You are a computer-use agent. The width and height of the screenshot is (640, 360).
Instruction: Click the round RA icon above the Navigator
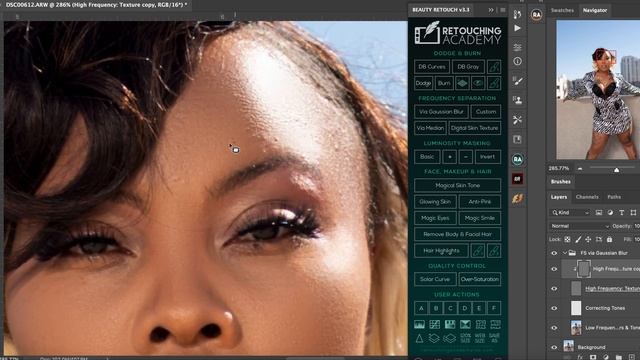(x=536, y=15)
